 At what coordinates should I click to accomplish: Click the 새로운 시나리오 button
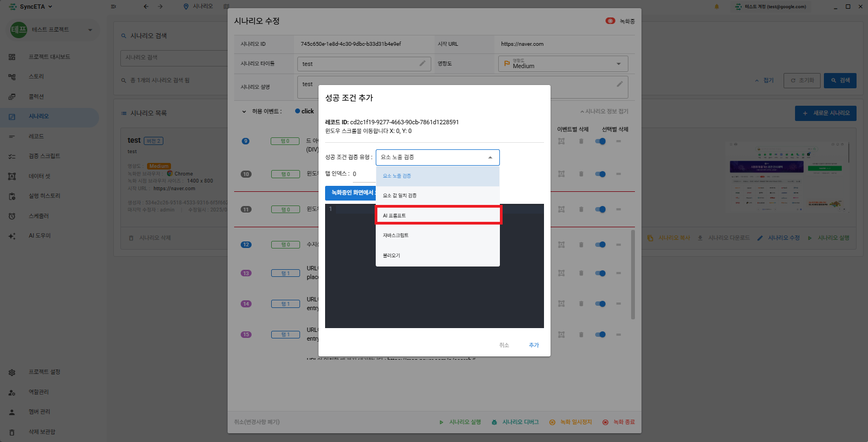click(x=826, y=113)
